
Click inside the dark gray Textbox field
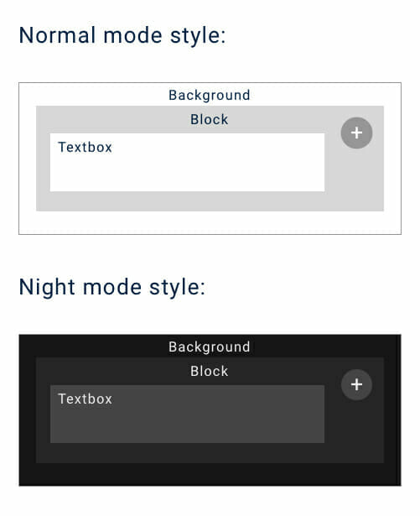[187, 414]
